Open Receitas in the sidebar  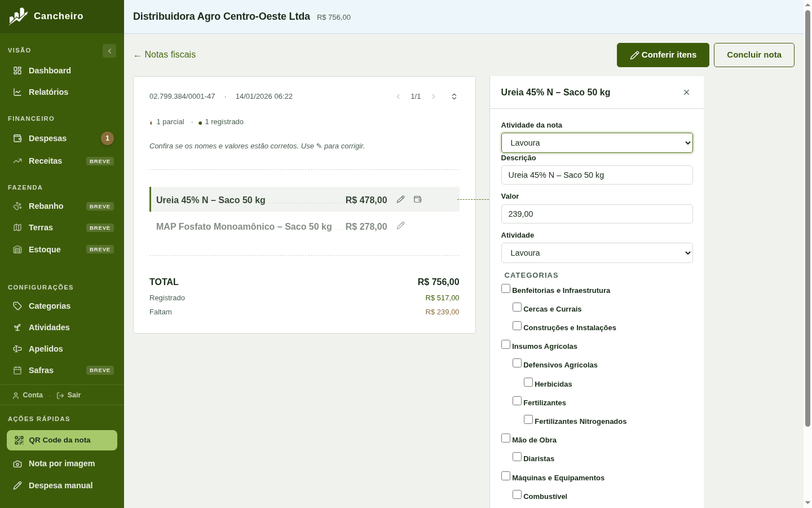pyautogui.click(x=62, y=161)
